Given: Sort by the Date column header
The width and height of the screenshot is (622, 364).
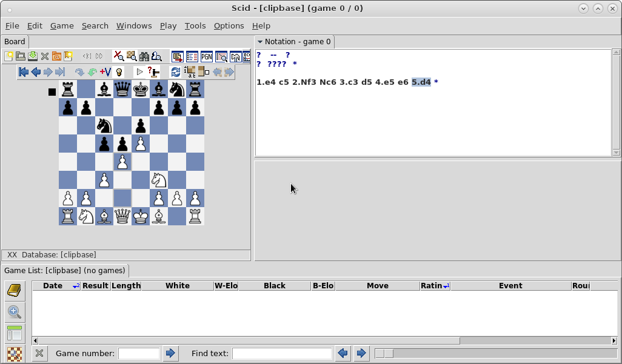Looking at the screenshot, I should pyautogui.click(x=56, y=285).
